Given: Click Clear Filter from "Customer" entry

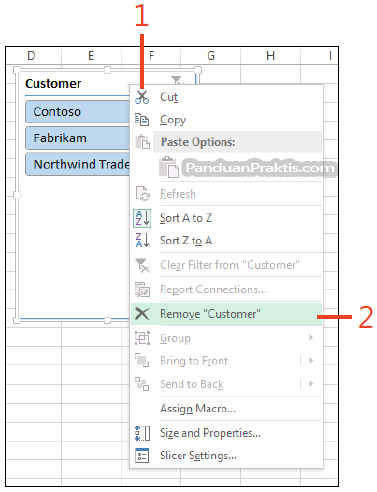Looking at the screenshot, I should 226,265.
